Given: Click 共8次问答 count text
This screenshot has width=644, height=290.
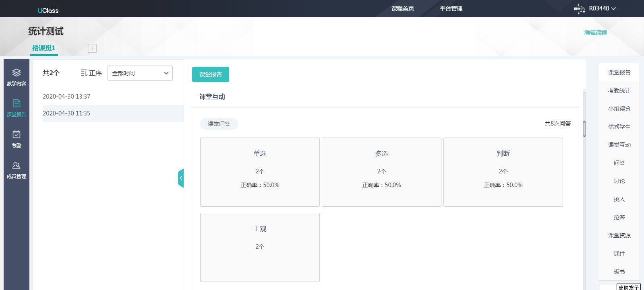Looking at the screenshot, I should click(x=558, y=123).
